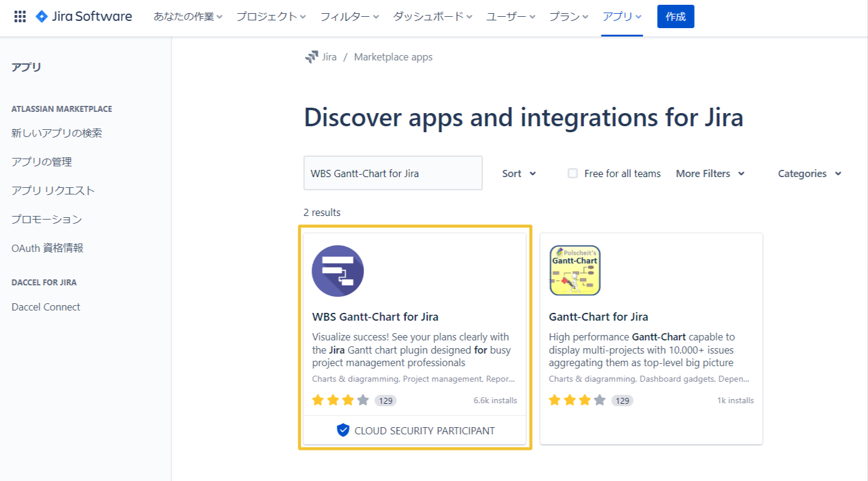Screen dimensions: 868x481
Task: Select OAuth 資格情報 in sidebar
Action: coord(47,248)
